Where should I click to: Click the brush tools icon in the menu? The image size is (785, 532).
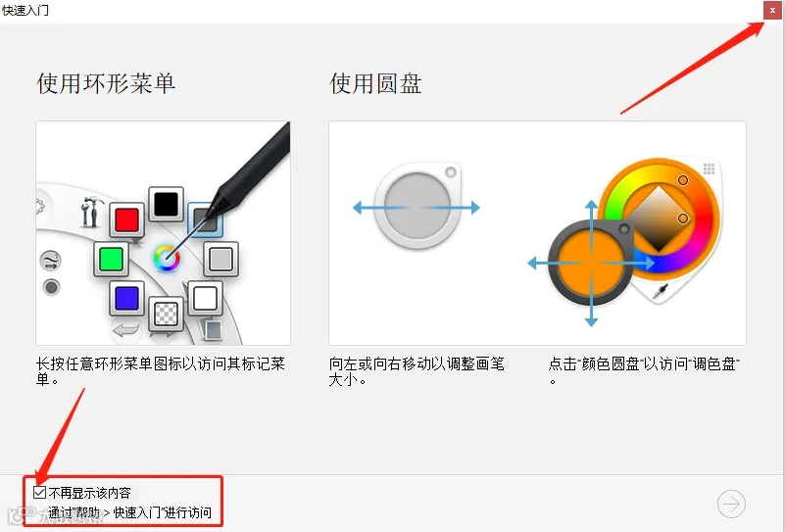pyautogui.click(x=91, y=213)
